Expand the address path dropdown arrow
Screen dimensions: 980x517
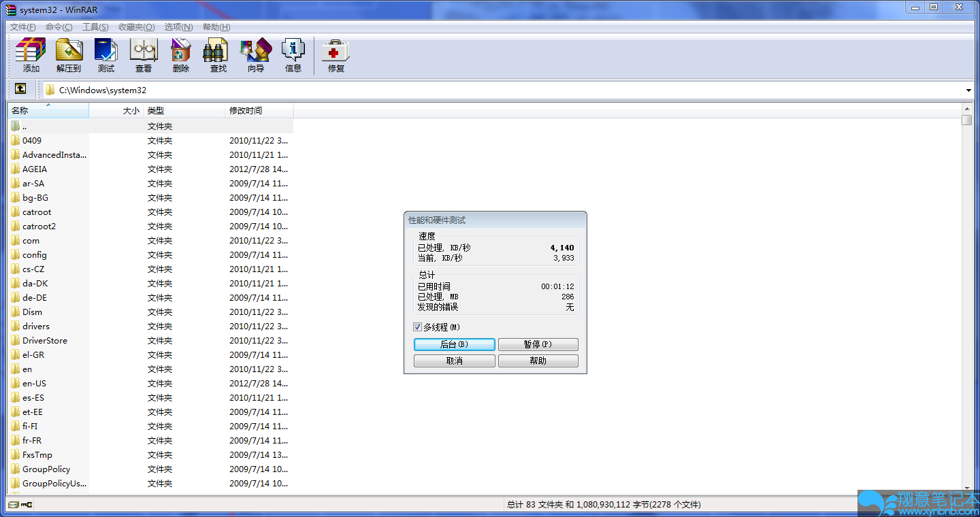click(x=968, y=90)
